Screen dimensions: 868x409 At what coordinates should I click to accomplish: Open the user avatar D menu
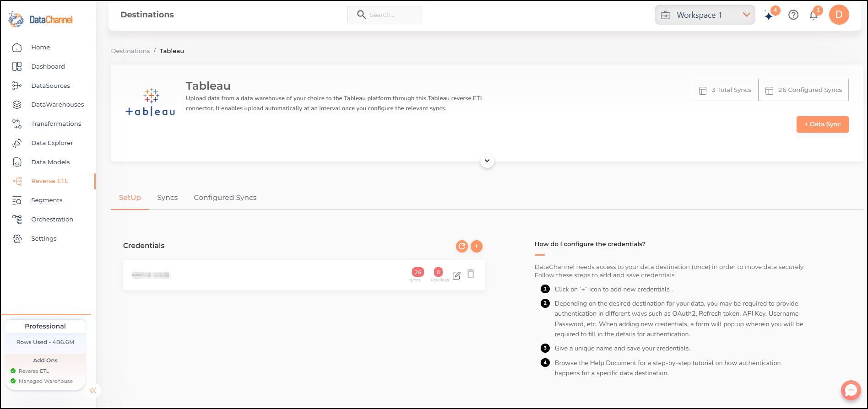(x=839, y=15)
